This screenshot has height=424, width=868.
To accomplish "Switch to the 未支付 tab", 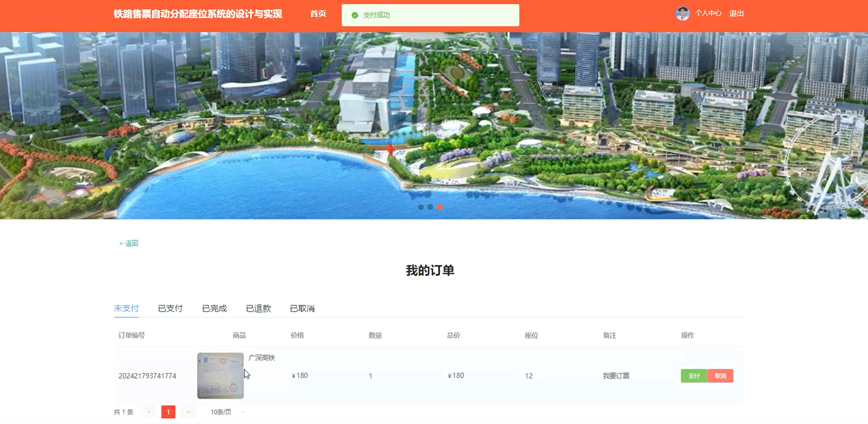I will tap(126, 308).
